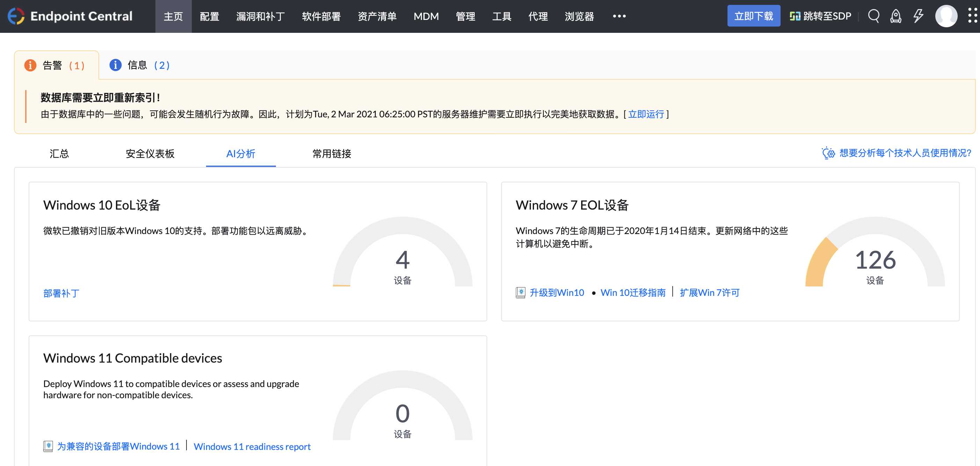
Task: Click the 立即下载 button
Action: point(754,16)
